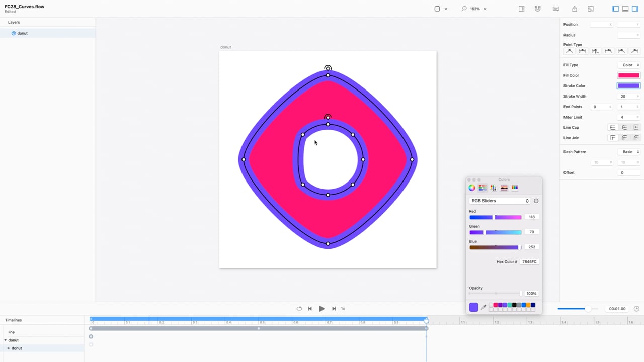Select the first Point Type icon
Image resolution: width=644 pixels, height=362 pixels.
pyautogui.click(x=569, y=51)
